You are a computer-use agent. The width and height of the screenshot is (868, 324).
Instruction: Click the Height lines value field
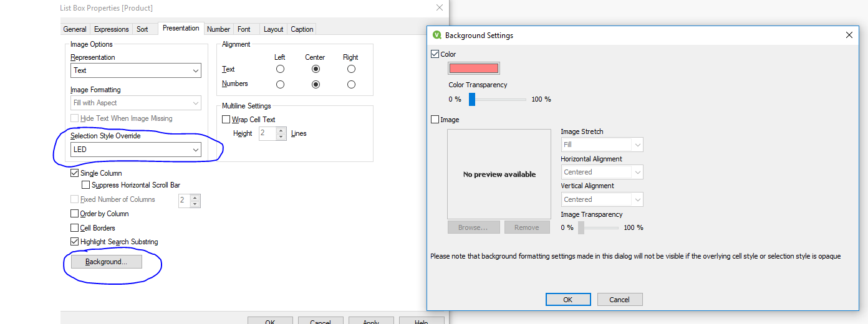pyautogui.click(x=268, y=133)
